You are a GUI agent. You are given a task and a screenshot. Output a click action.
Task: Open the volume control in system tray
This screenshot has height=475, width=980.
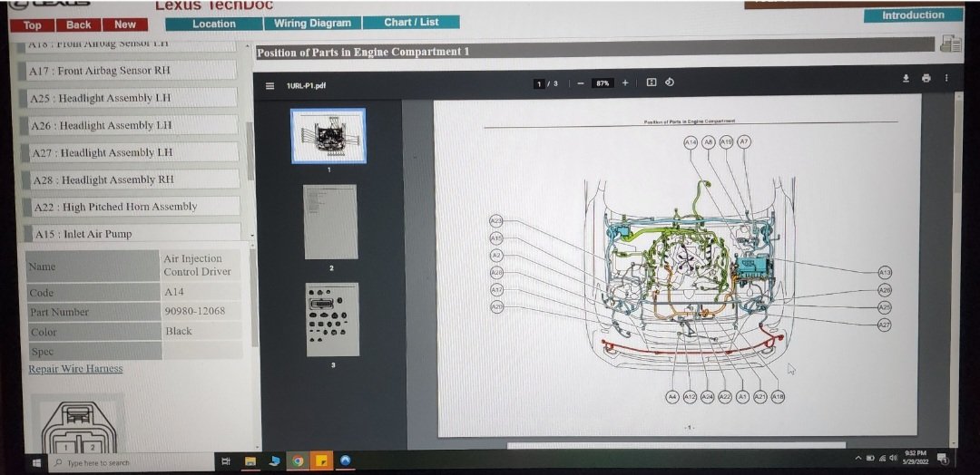coord(893,458)
